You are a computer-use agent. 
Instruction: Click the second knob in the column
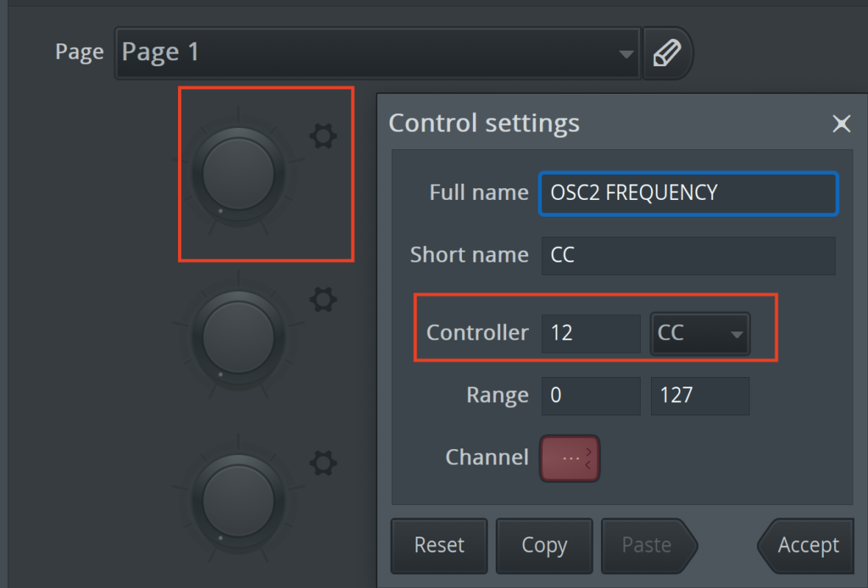tap(238, 338)
